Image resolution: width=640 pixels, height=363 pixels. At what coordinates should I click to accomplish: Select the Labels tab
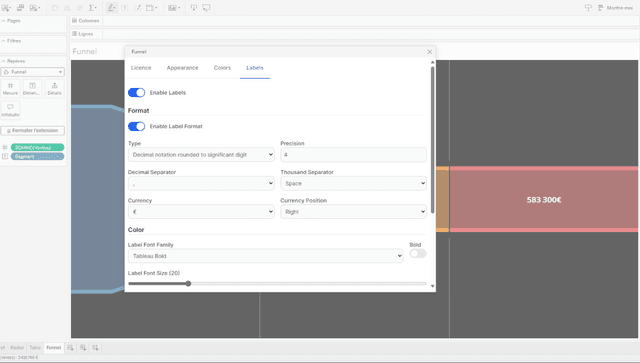click(x=255, y=68)
